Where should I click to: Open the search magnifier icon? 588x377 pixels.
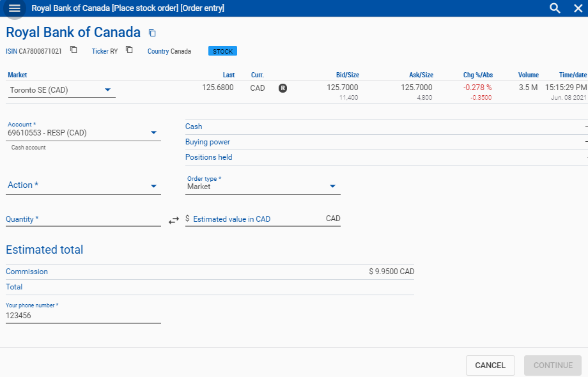tap(555, 8)
